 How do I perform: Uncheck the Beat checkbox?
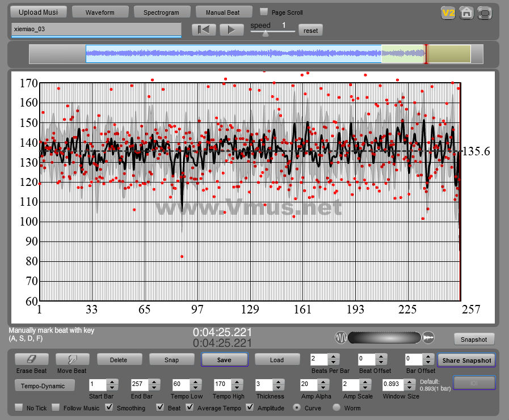tap(160, 408)
